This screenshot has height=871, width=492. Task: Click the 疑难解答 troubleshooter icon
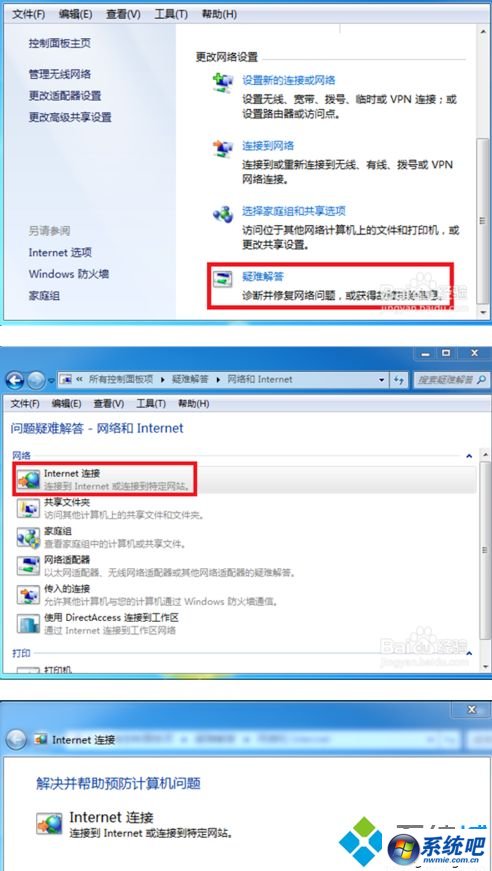coord(224,279)
